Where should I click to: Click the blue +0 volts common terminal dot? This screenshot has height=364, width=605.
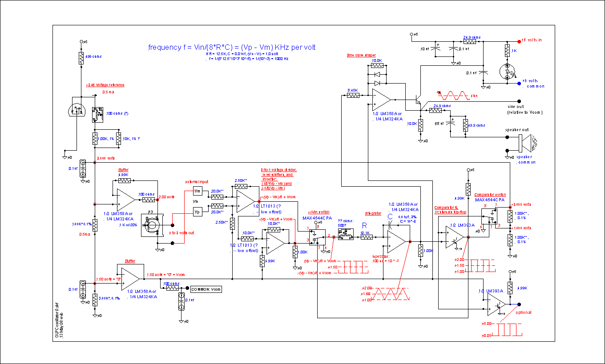[x=519, y=83]
